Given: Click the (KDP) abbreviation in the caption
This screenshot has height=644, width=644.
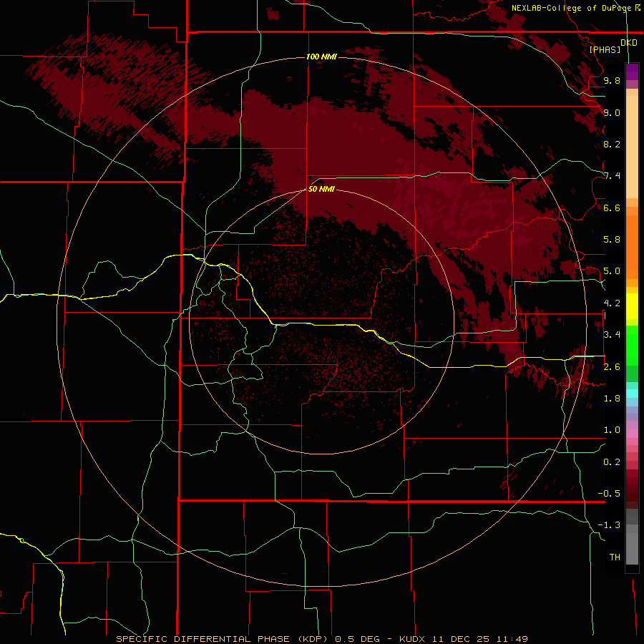Looking at the screenshot, I should point(313,639).
